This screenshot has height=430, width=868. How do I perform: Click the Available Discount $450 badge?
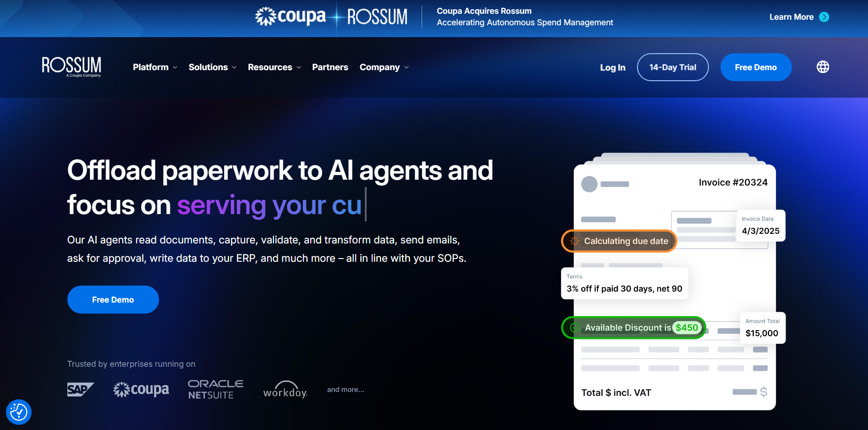(x=634, y=328)
